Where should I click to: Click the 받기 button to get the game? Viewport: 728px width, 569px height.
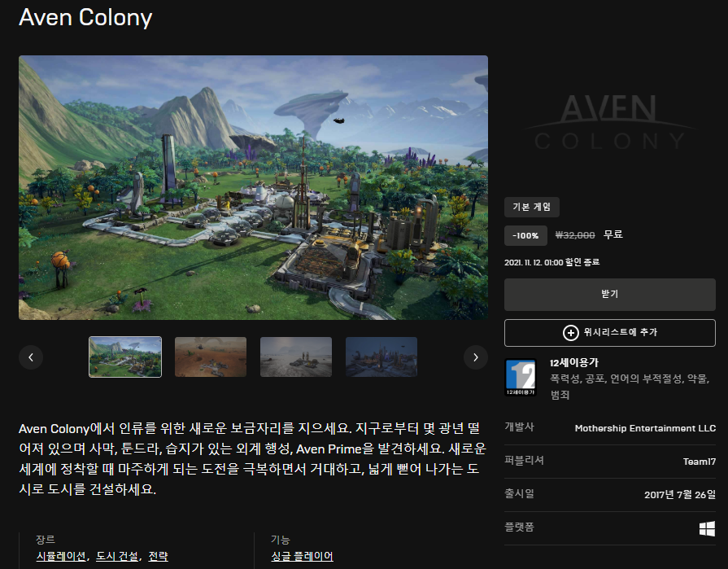coord(609,295)
